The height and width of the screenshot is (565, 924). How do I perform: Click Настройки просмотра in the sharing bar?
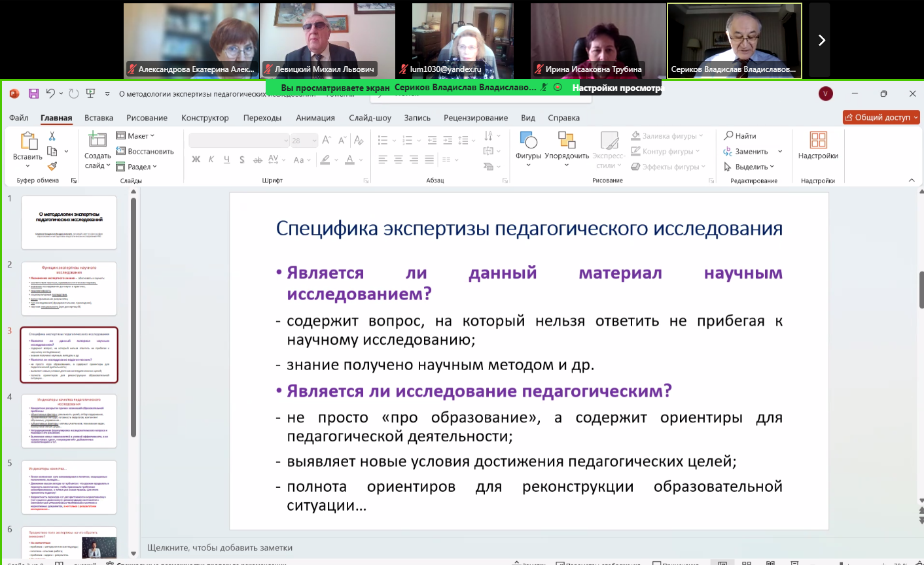[616, 88]
